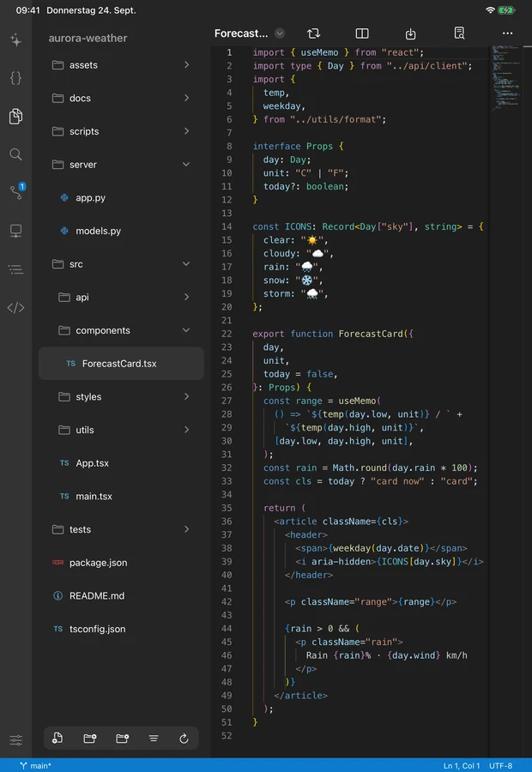The image size is (532, 772).
Task: Click the aurora-weather project title
Action: pyautogui.click(x=88, y=38)
